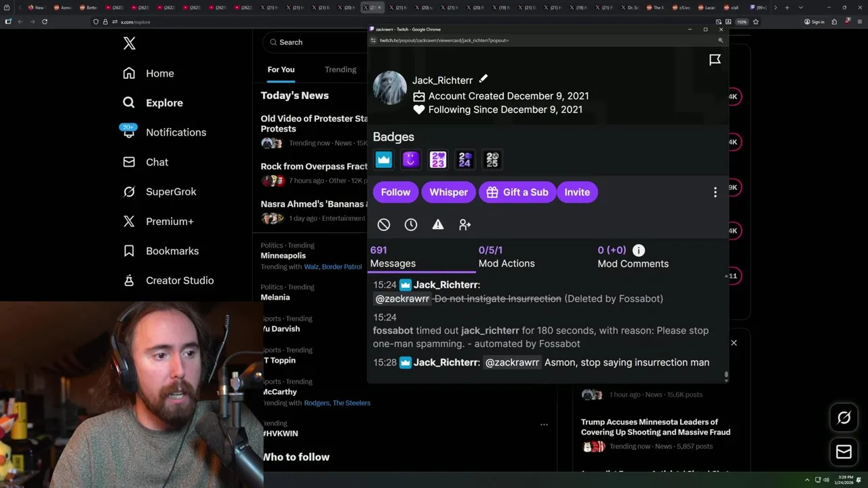Edit Jack_Richterr nickname with pencil icon

tap(484, 79)
